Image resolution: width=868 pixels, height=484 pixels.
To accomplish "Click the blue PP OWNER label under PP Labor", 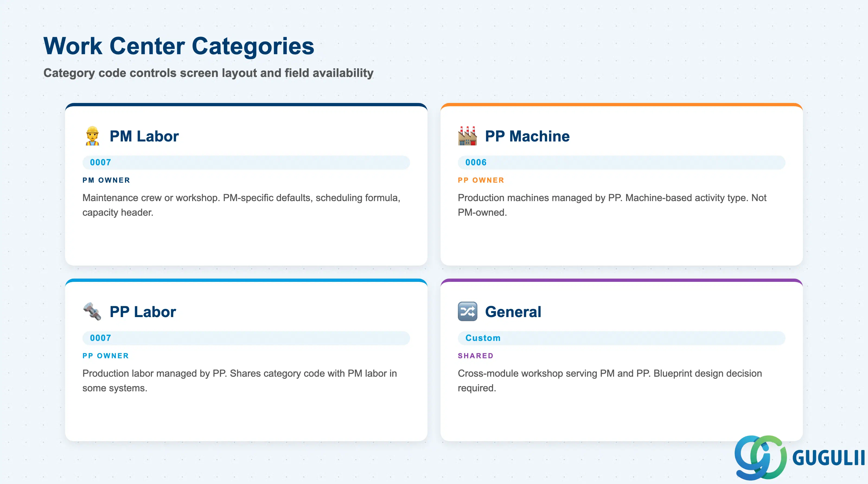I will tap(106, 356).
